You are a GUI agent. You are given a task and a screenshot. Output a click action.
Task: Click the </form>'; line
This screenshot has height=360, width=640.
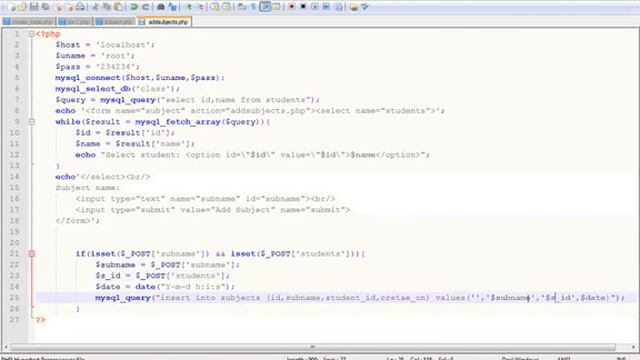point(77,221)
